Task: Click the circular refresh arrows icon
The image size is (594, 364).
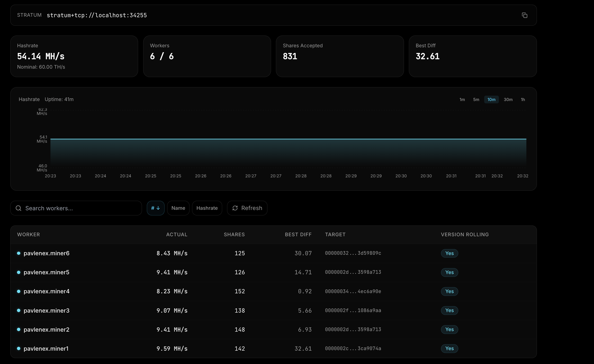Action: click(235, 208)
